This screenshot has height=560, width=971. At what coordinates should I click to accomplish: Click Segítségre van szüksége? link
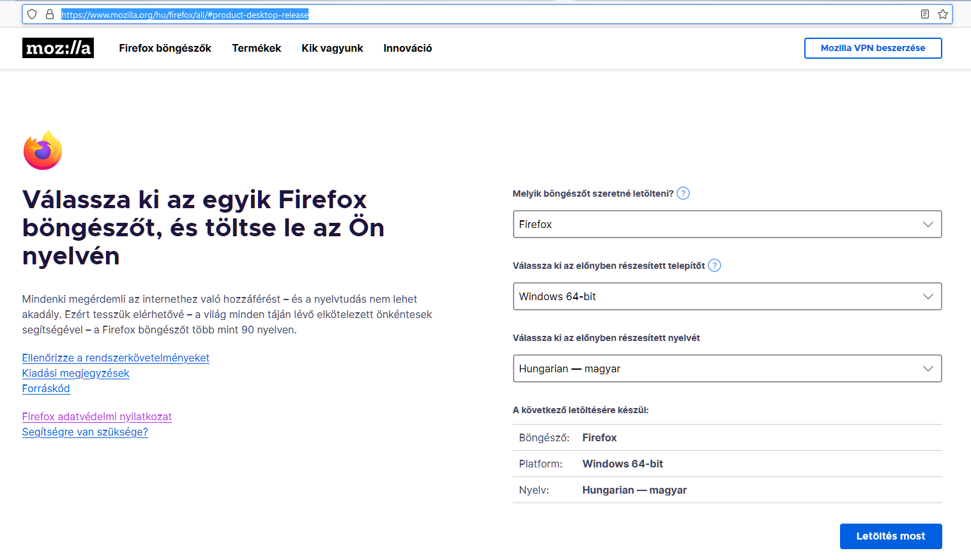pyautogui.click(x=85, y=432)
